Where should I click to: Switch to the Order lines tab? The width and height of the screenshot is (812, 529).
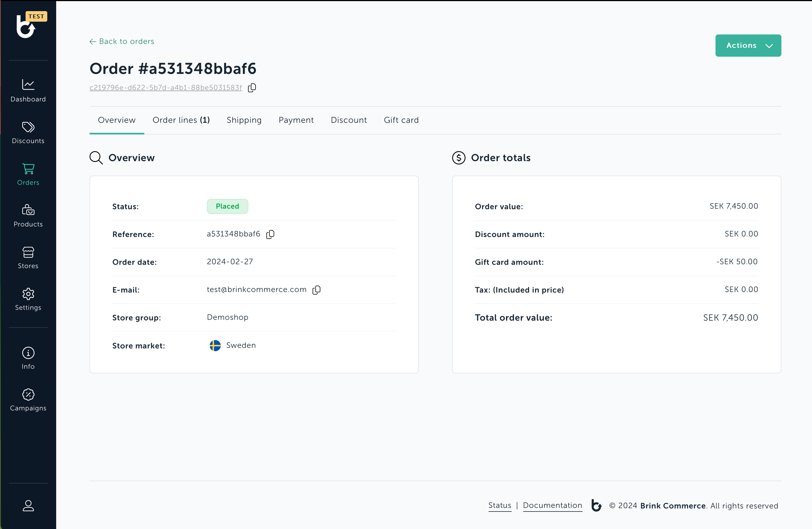click(181, 120)
